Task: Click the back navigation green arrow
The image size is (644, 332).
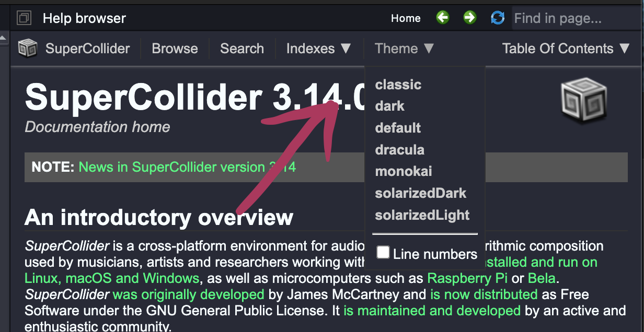Action: pyautogui.click(x=443, y=18)
